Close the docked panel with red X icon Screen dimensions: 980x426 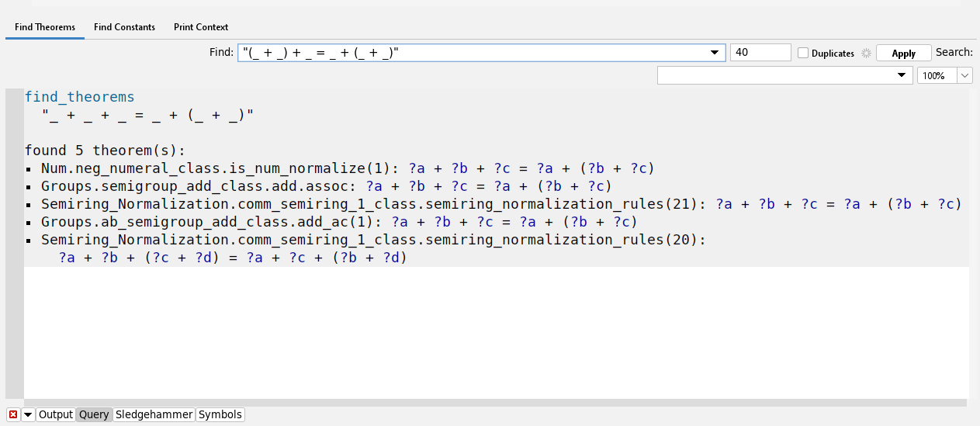(12, 415)
